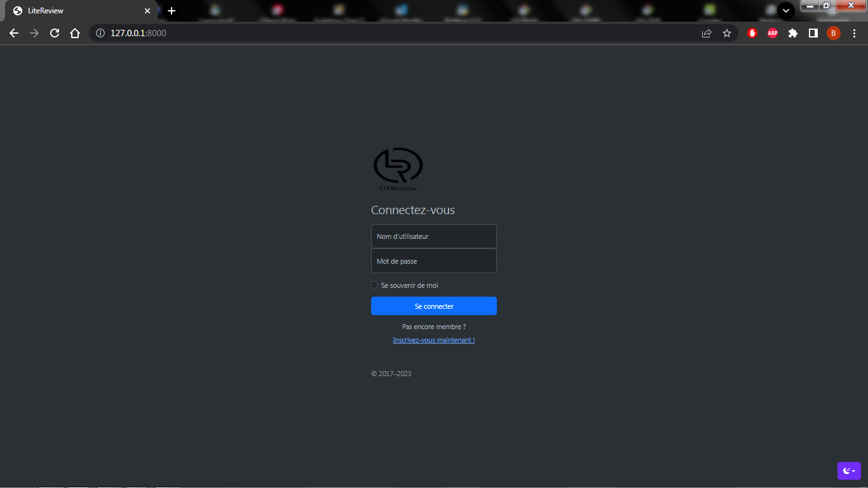Open the browser home page icon
868x488 pixels.
click(75, 33)
